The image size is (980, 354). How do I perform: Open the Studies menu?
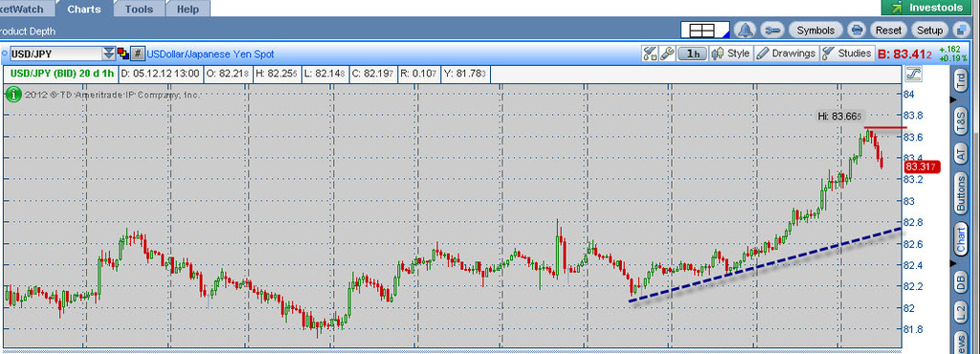tap(847, 54)
